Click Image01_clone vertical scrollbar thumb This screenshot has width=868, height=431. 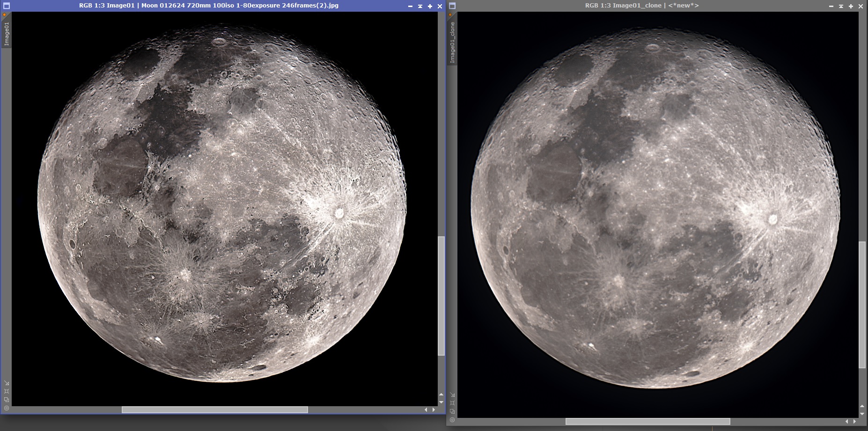pyautogui.click(x=862, y=304)
